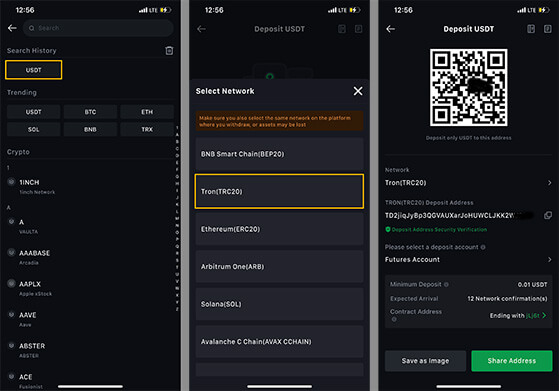The width and height of the screenshot is (559, 391).
Task: Open the AAPLX Apple xStock row
Action: pos(89,288)
